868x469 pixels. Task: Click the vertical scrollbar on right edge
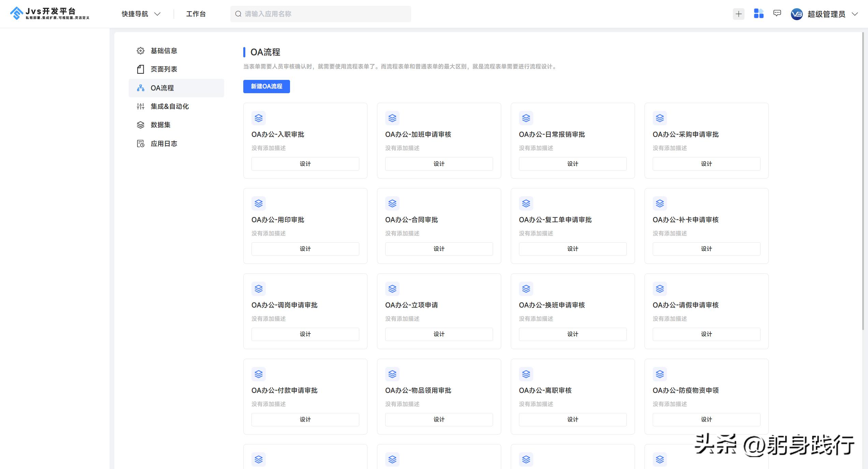pyautogui.click(x=863, y=181)
